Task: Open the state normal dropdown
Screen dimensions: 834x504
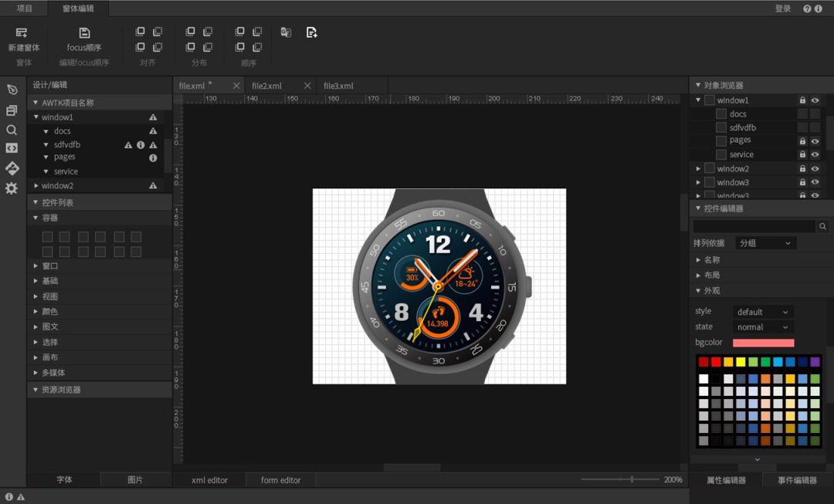Action: [763, 327]
